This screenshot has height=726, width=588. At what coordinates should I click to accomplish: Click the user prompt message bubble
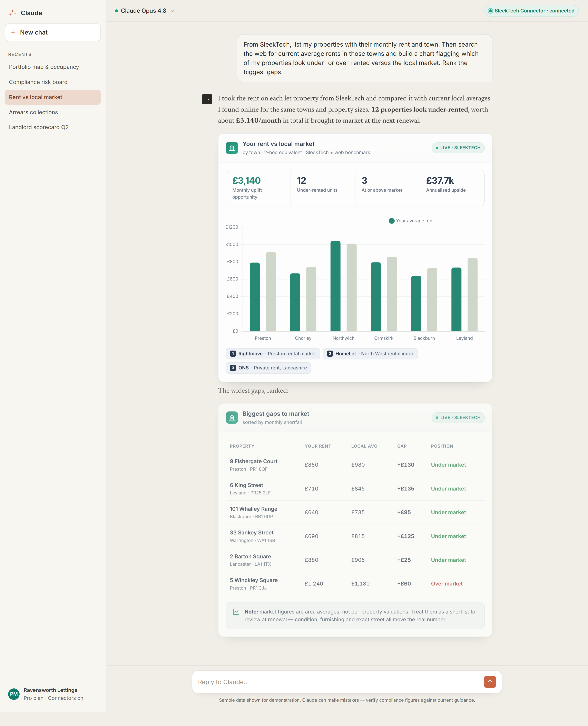point(364,58)
